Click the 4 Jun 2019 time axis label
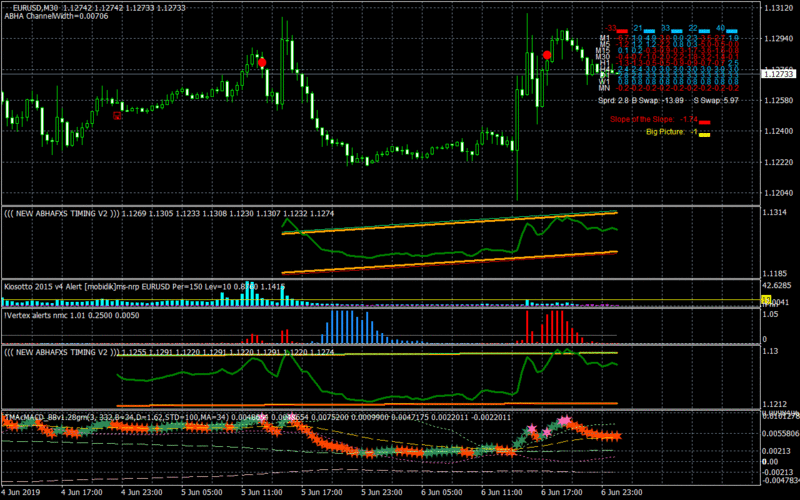Screen dimensions: 800x500 click(x=20, y=492)
